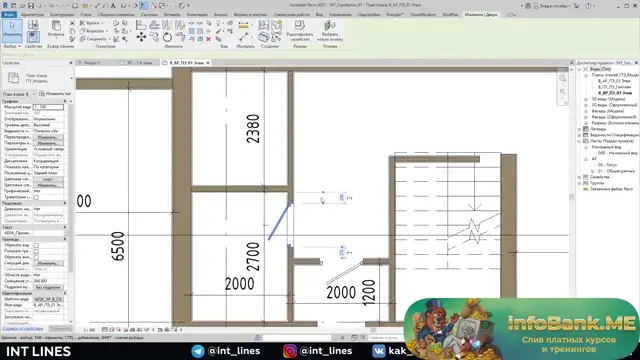Click the Save icon in quick access toolbar

[31, 6]
